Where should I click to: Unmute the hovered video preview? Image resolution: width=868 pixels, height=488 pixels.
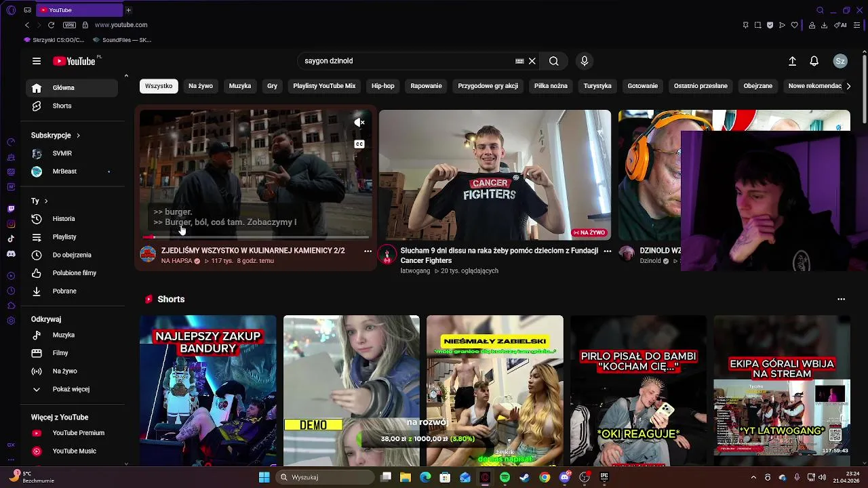pyautogui.click(x=359, y=123)
